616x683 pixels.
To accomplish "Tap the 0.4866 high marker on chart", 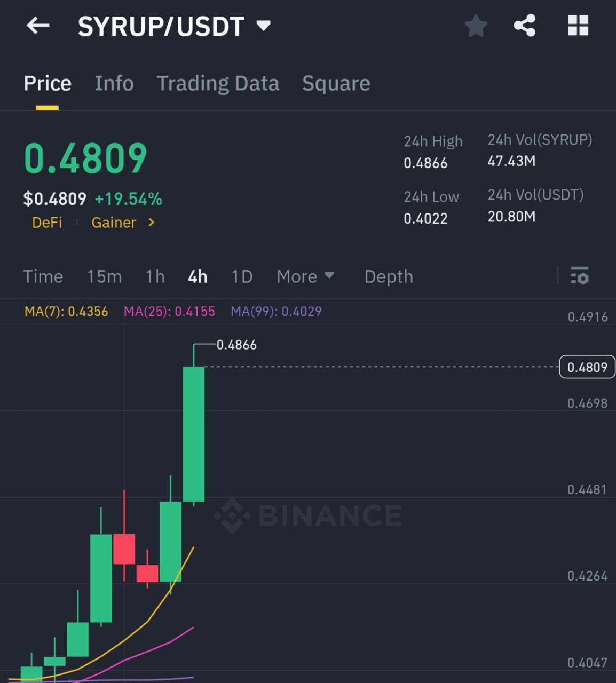I will coord(236,345).
